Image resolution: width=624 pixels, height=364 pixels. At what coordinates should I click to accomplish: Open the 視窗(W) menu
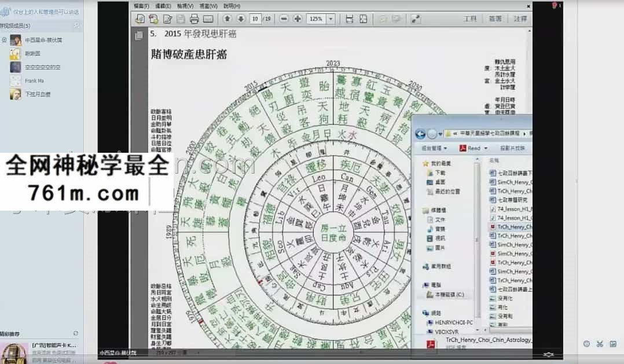tap(208, 6)
